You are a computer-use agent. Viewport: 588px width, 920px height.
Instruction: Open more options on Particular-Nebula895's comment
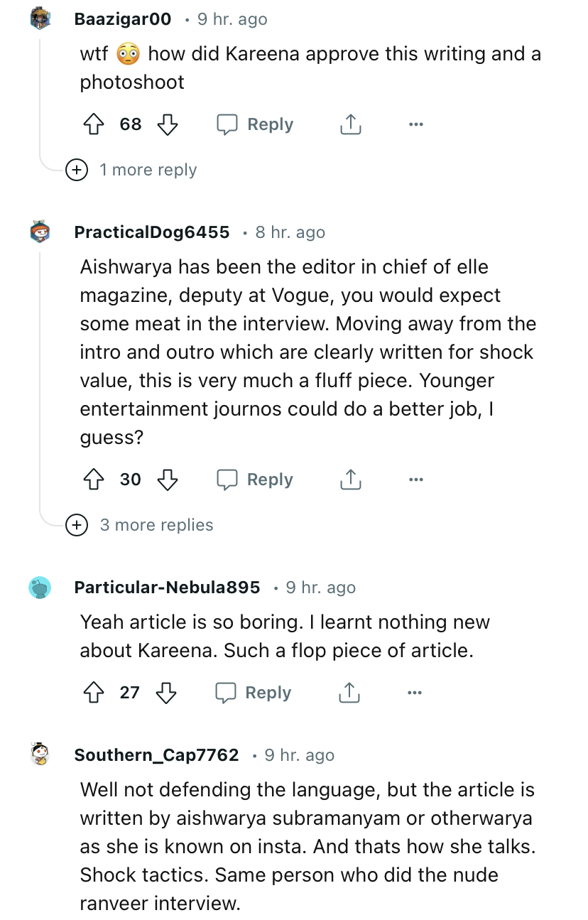point(415,693)
